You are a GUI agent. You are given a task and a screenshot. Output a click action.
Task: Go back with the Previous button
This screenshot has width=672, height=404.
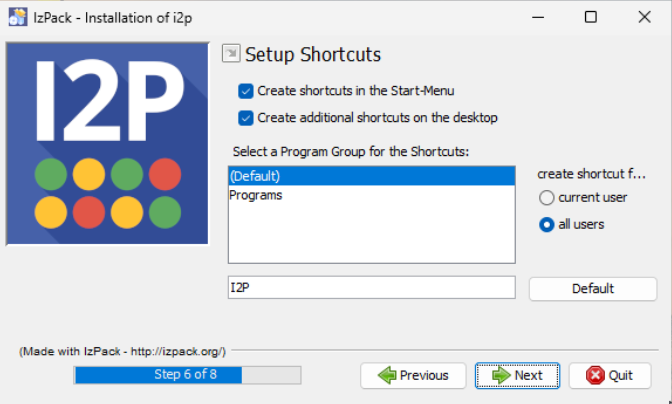413,375
